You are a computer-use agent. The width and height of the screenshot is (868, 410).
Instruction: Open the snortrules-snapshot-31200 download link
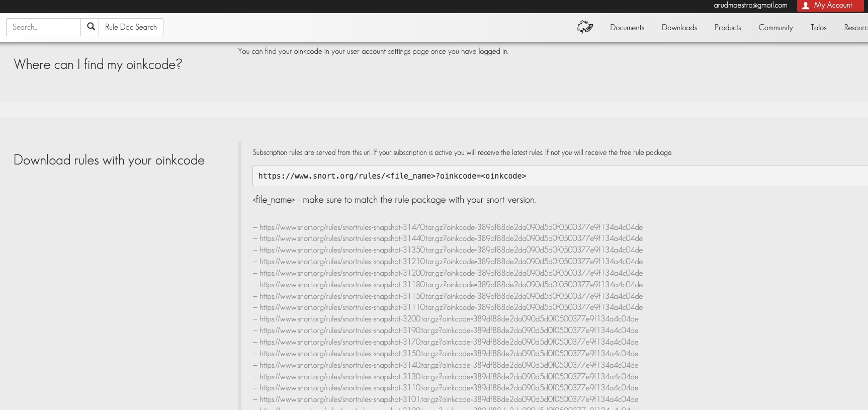[451, 273]
